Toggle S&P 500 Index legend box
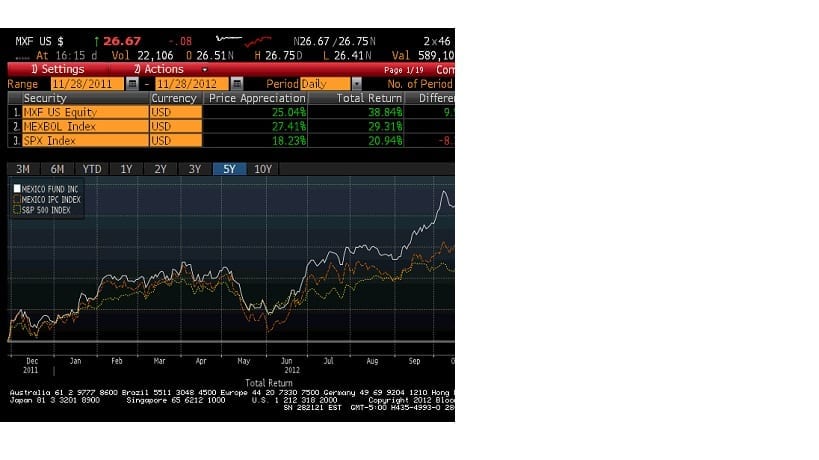819x460 pixels. tap(17, 210)
